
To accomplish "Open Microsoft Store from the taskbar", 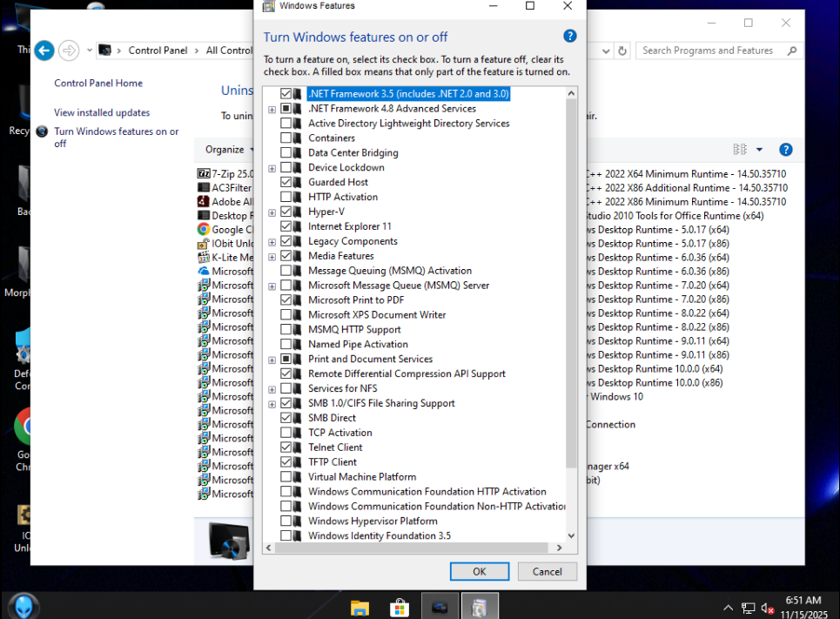I will click(x=400, y=607).
